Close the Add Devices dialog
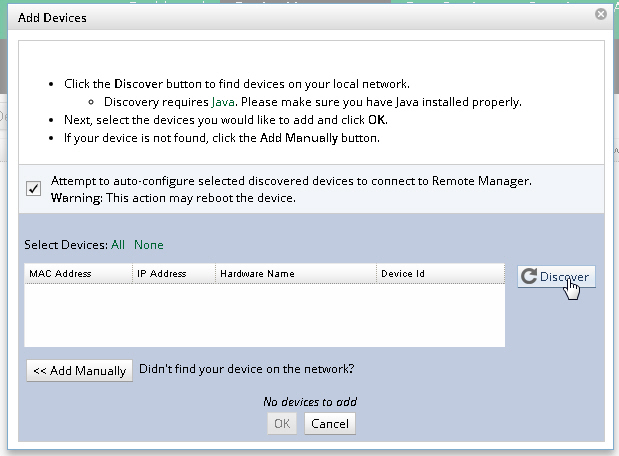The image size is (619, 456). (600, 15)
